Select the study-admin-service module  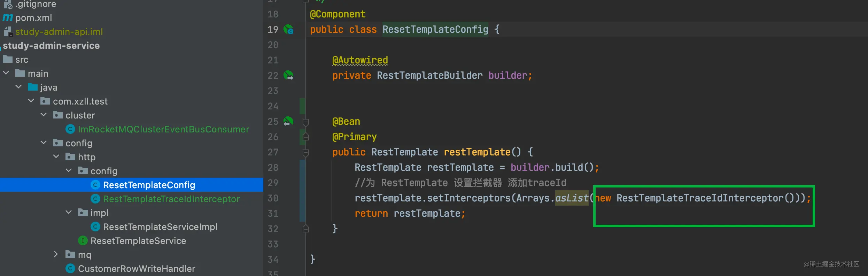51,46
